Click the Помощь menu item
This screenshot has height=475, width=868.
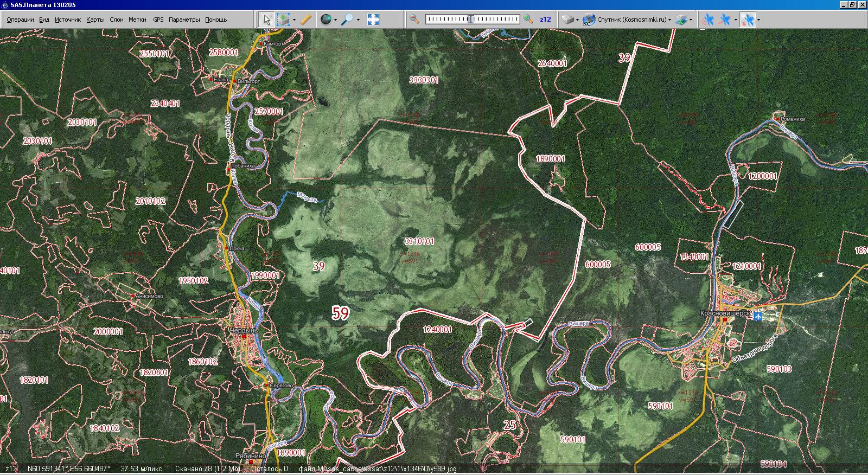tap(216, 20)
